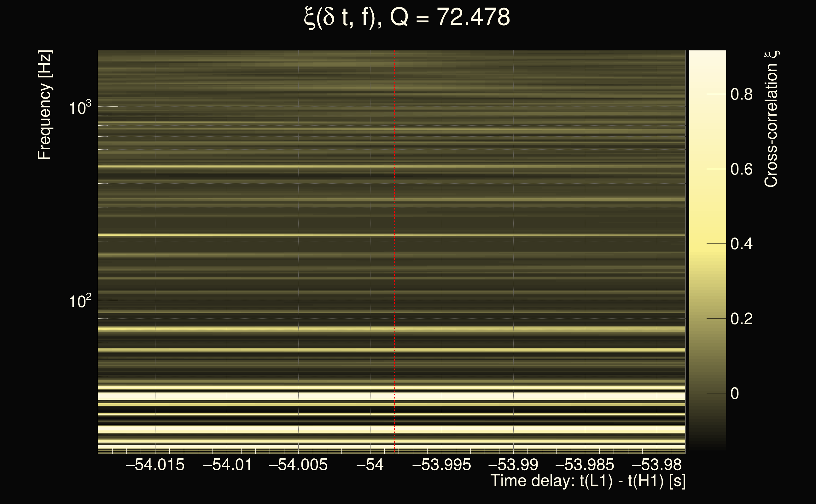Click the -53.985 x-axis tick label

[585, 465]
